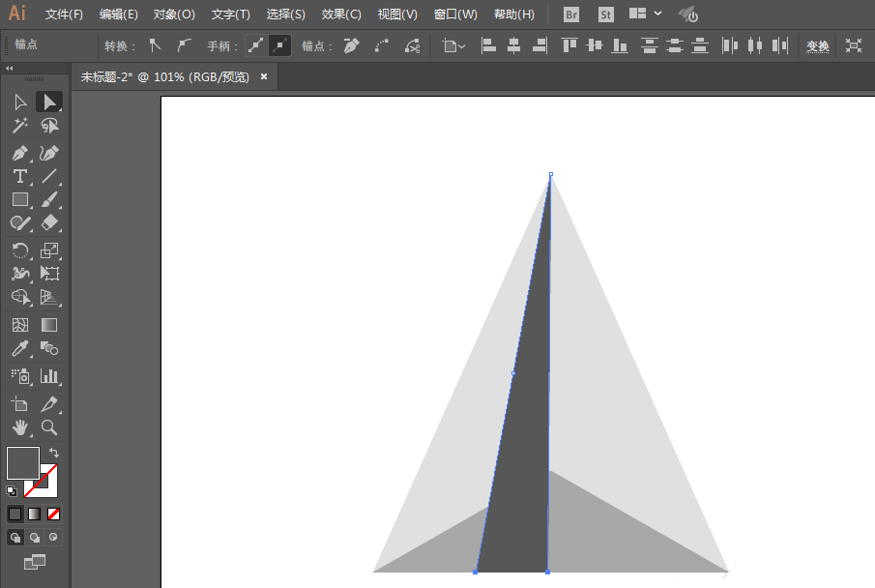Open Adobe Stock via St icon
This screenshot has height=588, width=875.
click(605, 15)
